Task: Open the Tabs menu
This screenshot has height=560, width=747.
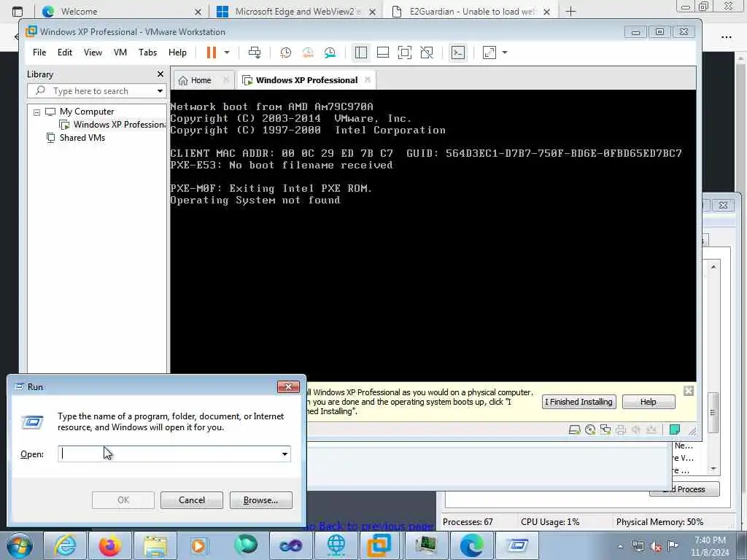Action: click(x=147, y=52)
